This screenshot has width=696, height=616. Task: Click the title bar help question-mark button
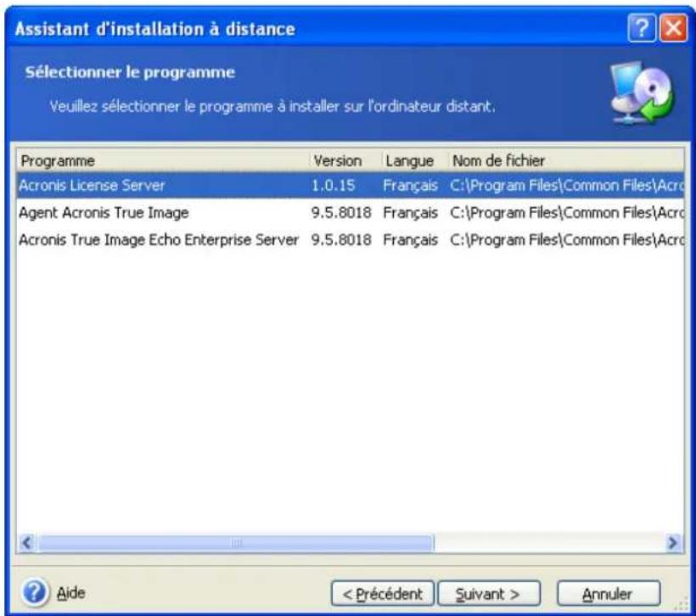coord(641,29)
